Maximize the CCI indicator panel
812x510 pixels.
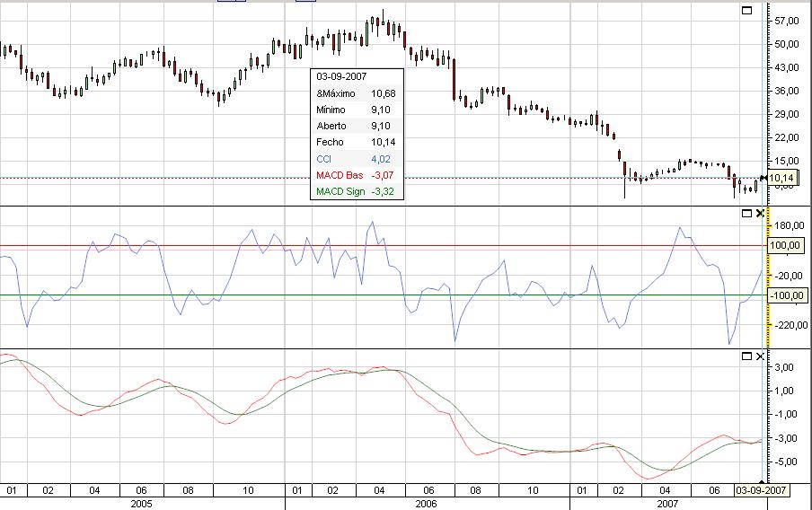[x=745, y=213]
